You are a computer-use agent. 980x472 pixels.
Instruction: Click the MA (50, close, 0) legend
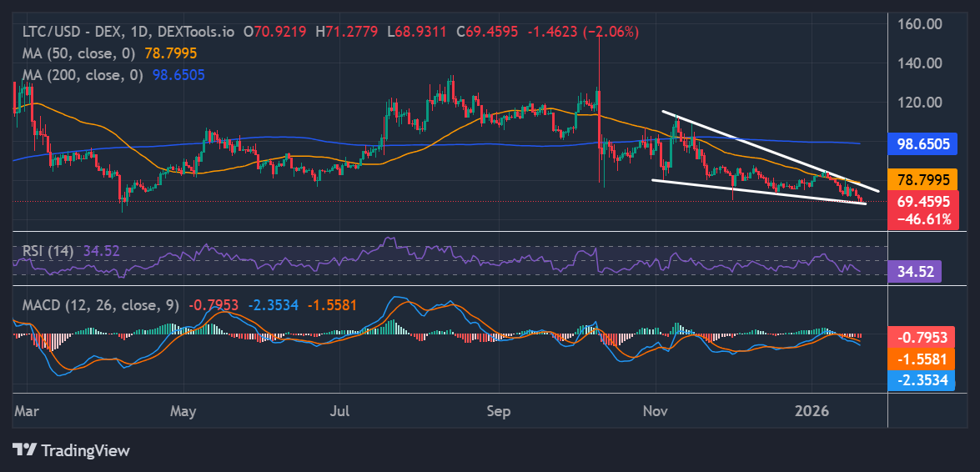tap(81, 53)
